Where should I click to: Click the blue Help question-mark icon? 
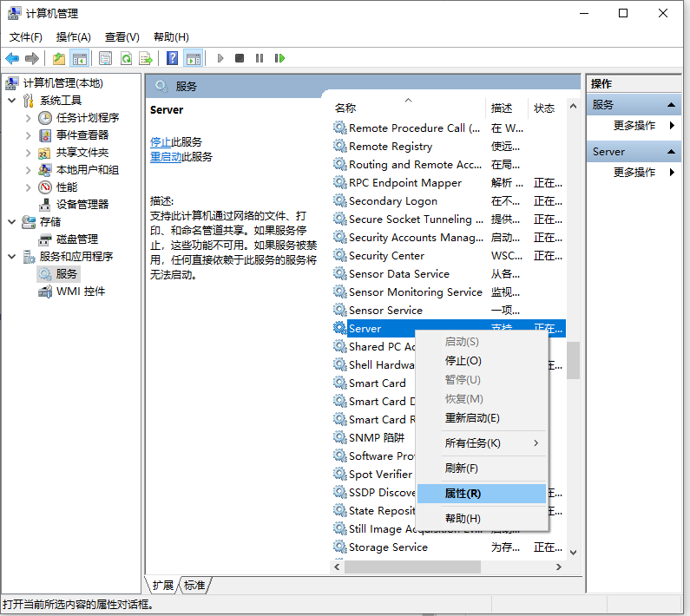pyautogui.click(x=173, y=58)
